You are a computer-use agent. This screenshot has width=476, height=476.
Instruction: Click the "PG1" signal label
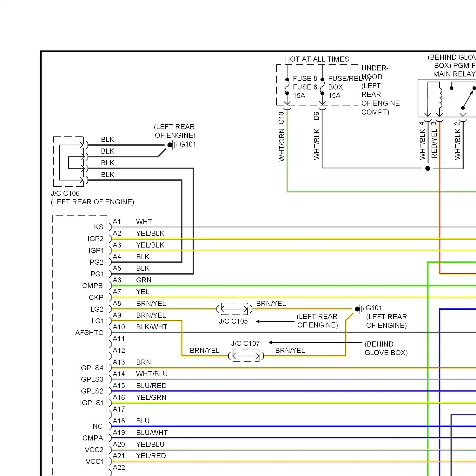coord(97,274)
